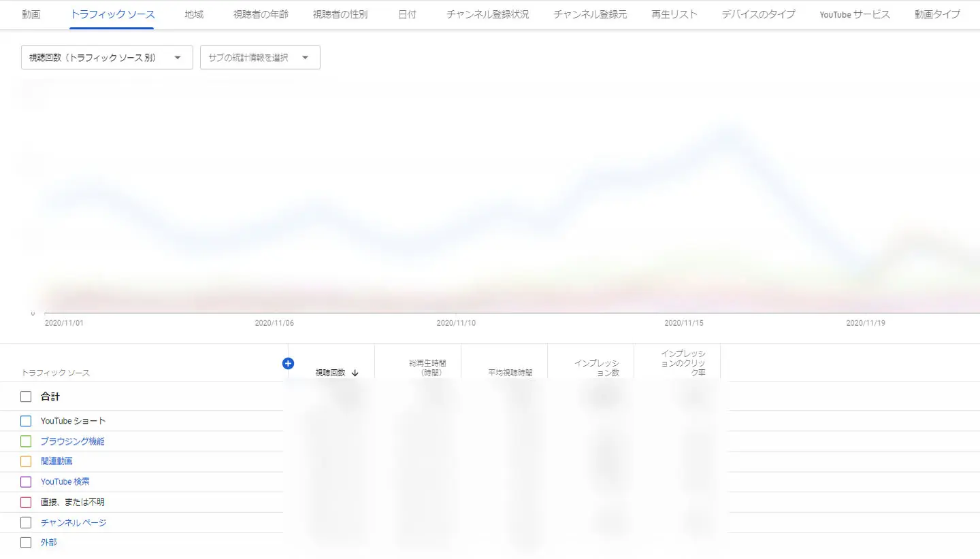Screen dimensions: 980x559
Task: Toggle the 直接、または不明 checkbox
Action: pos(26,502)
